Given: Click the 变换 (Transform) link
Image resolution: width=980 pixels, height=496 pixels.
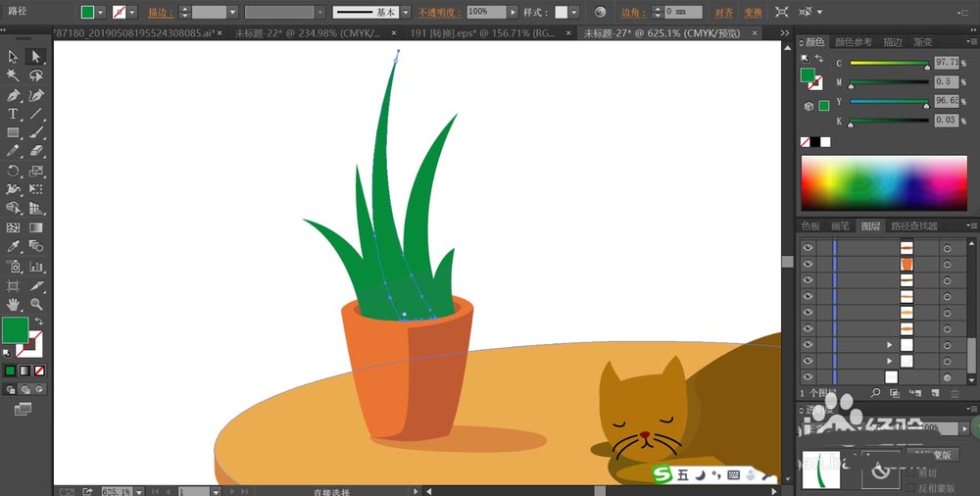Looking at the screenshot, I should click(x=753, y=13).
